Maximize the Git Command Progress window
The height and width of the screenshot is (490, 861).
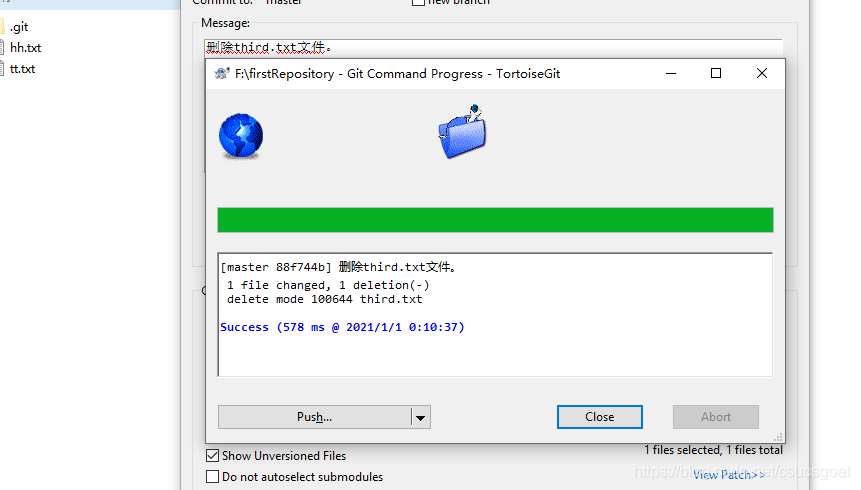[x=715, y=73]
